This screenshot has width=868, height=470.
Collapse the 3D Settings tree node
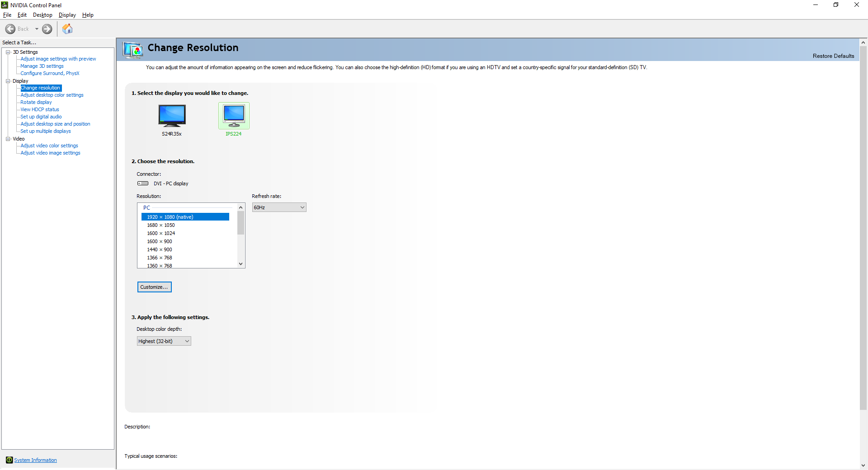point(8,52)
